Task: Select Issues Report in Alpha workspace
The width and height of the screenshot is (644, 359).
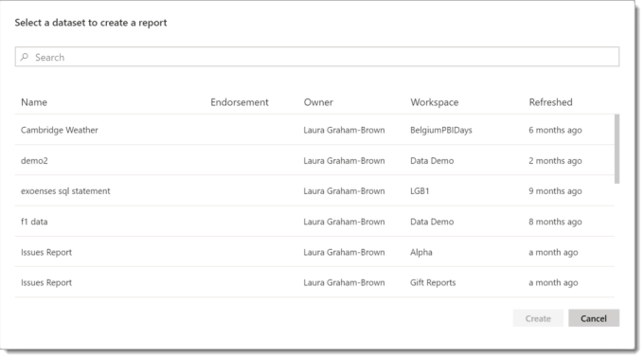Action: (314, 252)
